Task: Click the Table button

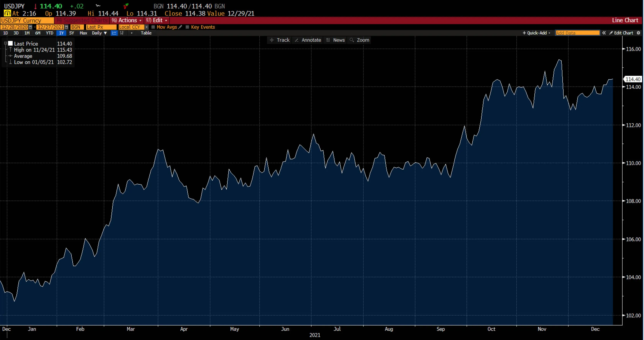Action: pos(146,33)
